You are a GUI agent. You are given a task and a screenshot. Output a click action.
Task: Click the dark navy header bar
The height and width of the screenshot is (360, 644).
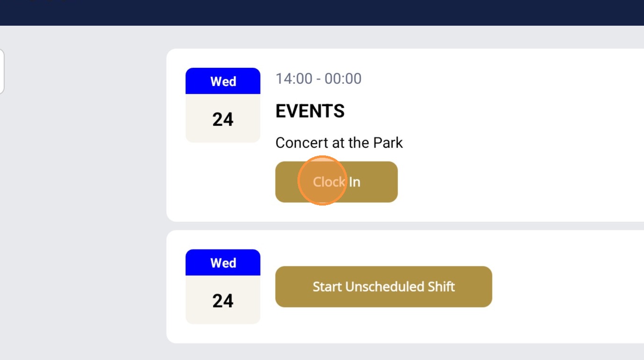click(322, 13)
